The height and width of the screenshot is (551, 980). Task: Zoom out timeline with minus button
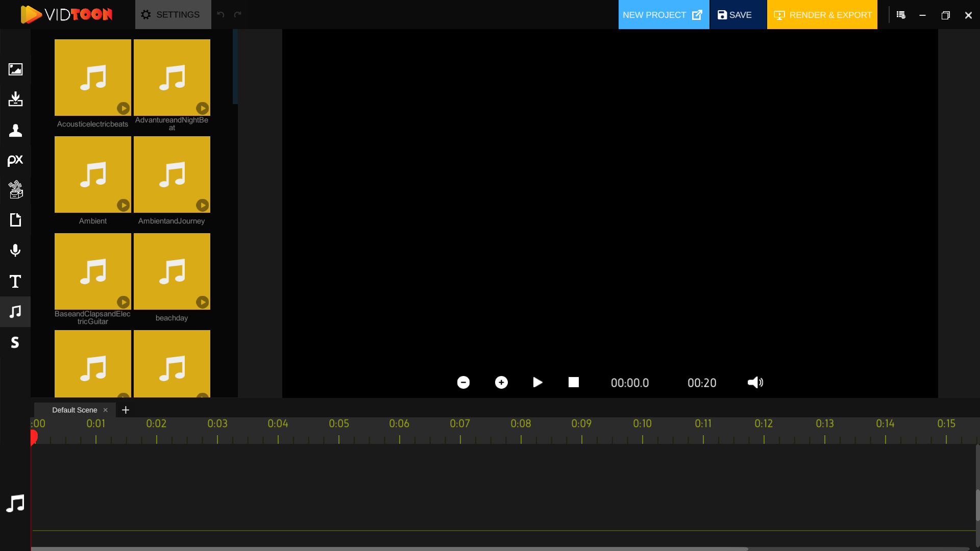click(x=463, y=383)
